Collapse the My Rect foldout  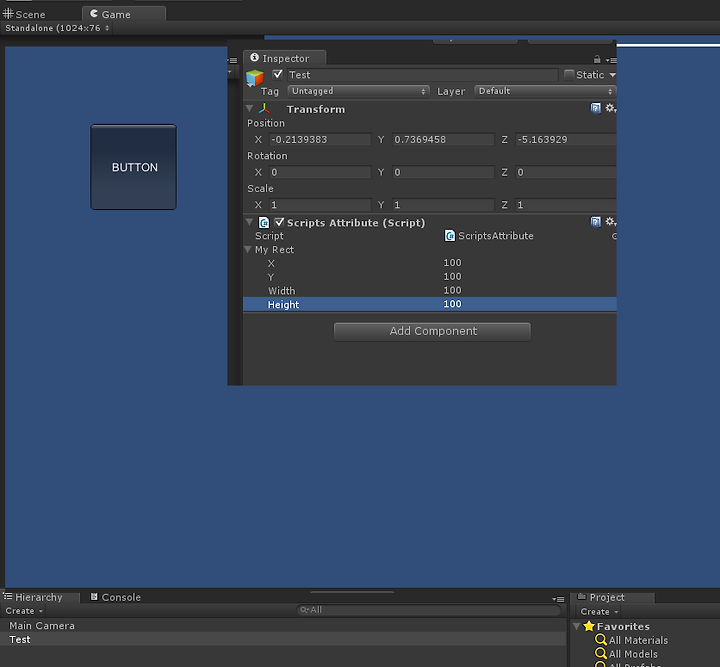pos(248,249)
